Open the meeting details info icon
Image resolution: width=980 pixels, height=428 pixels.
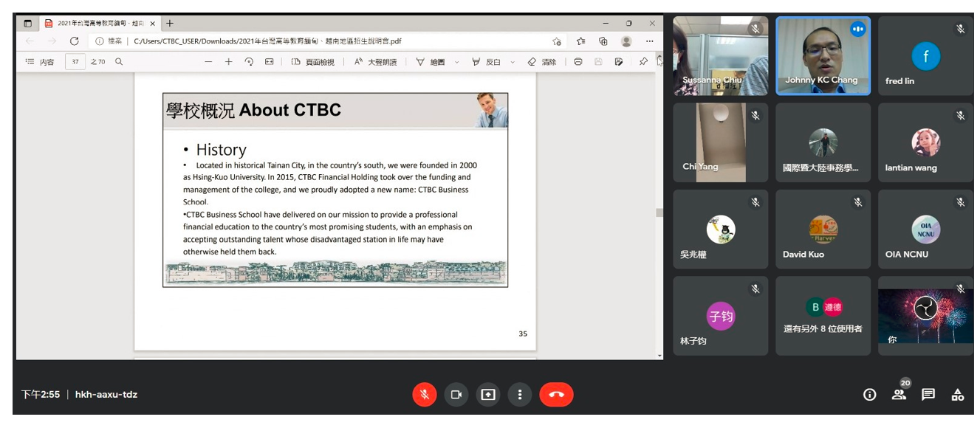pos(870,395)
